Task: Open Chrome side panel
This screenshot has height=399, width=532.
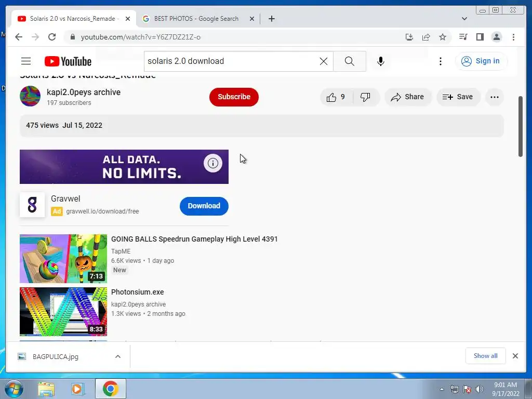Action: (x=480, y=37)
